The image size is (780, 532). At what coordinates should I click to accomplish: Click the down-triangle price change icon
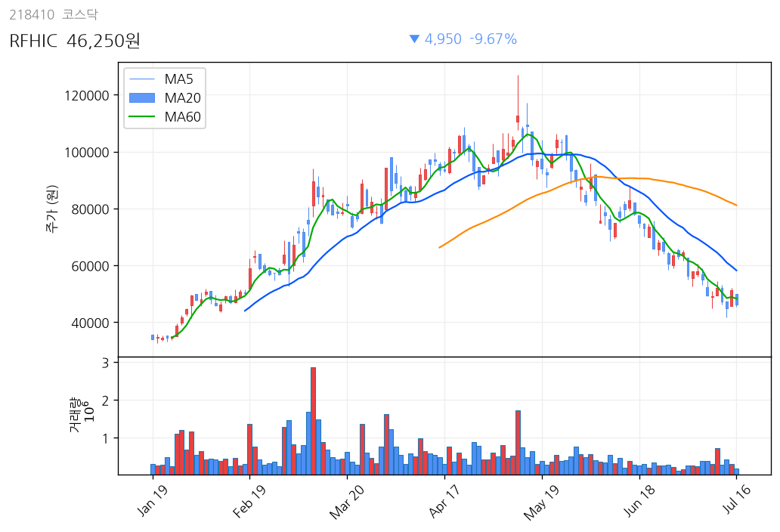tap(414, 39)
